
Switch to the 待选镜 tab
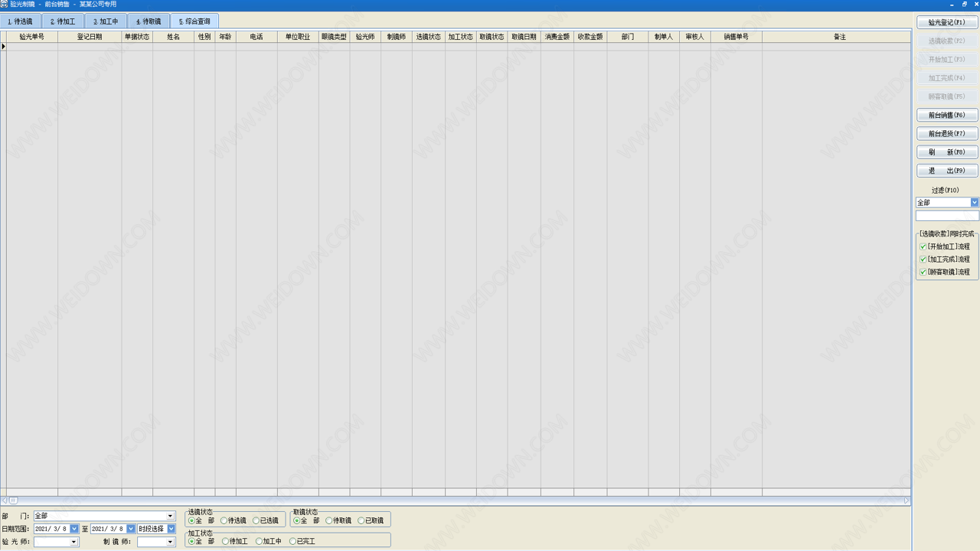pos(21,21)
